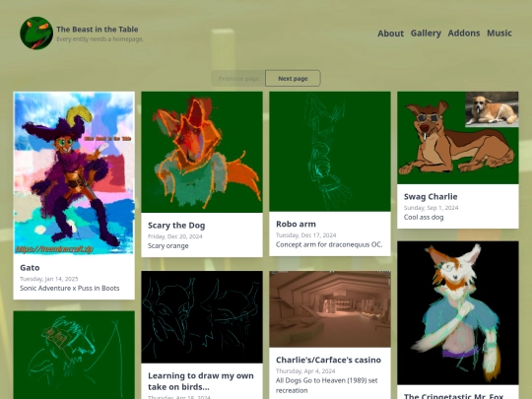532x399 pixels.
Task: Click the green beast site logo avatar
Action: click(x=36, y=33)
